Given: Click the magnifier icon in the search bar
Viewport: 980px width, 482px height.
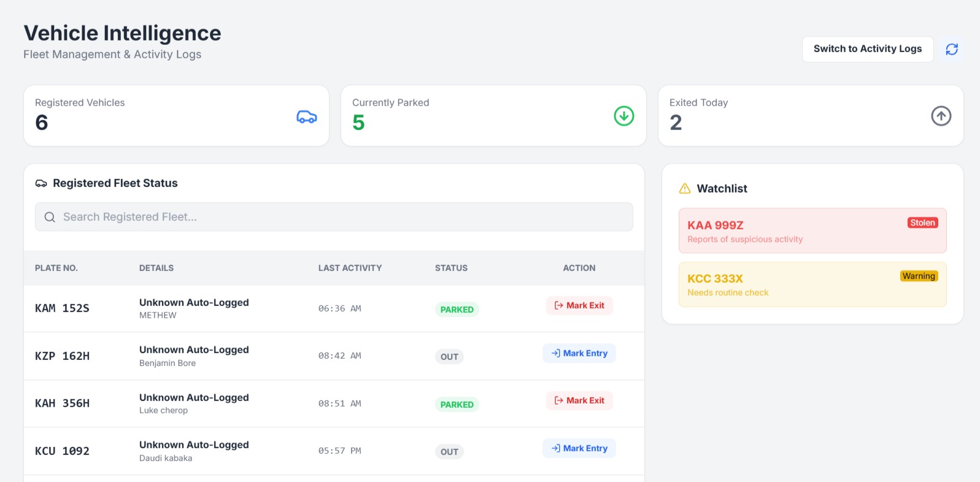Looking at the screenshot, I should point(50,217).
